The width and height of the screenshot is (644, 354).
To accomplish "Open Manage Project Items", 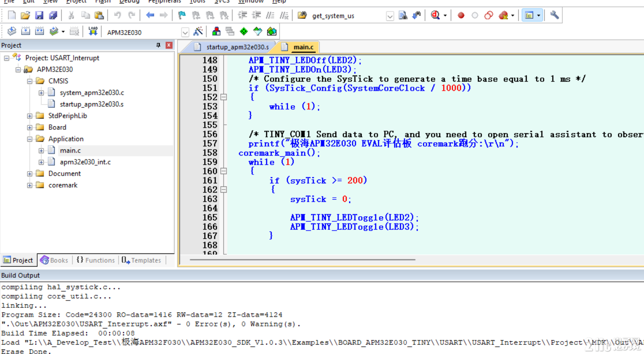I will 216,32.
